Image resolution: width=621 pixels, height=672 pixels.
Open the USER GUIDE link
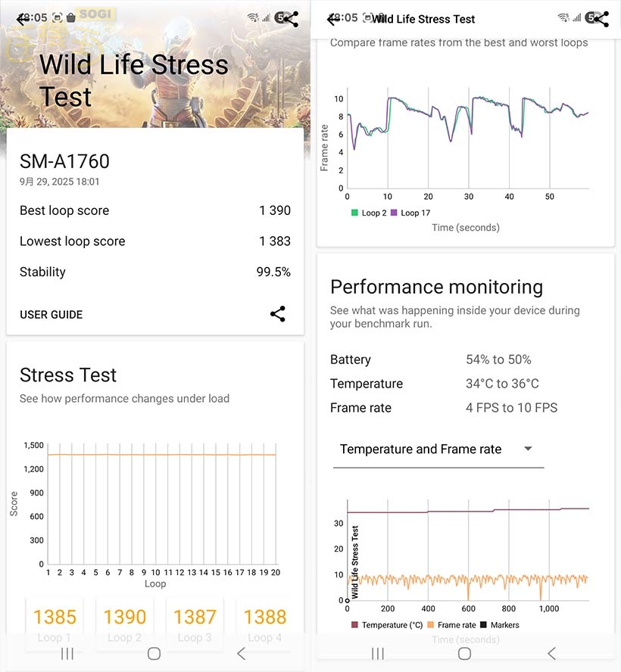click(51, 315)
